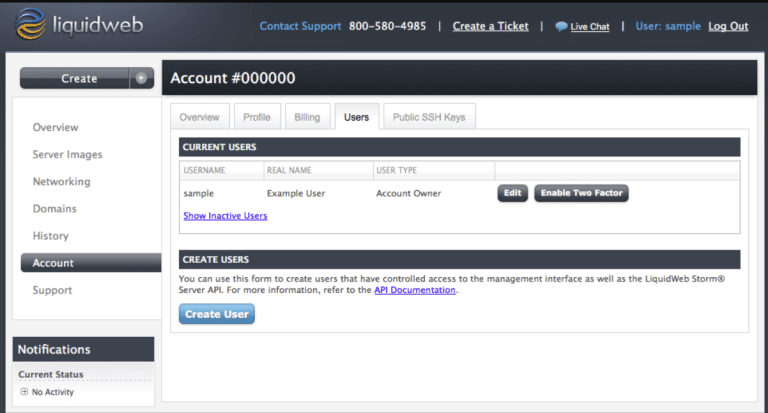Switch to the Profile tab

click(x=257, y=117)
